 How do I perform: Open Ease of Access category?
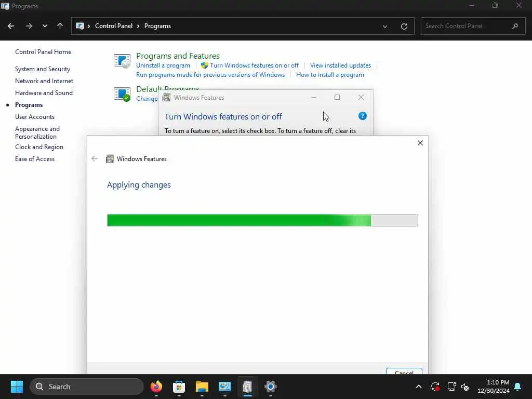tap(35, 159)
